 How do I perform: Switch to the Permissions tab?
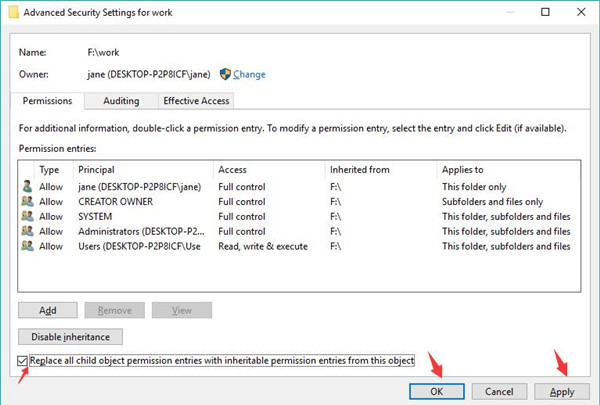point(47,101)
